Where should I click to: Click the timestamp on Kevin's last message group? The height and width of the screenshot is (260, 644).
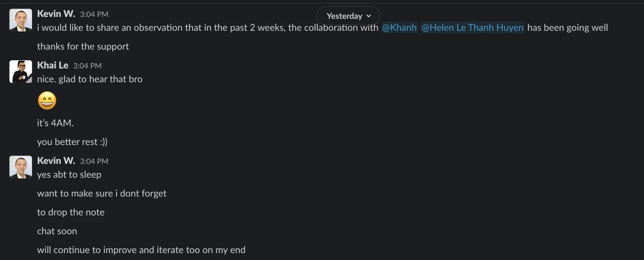[94, 161]
